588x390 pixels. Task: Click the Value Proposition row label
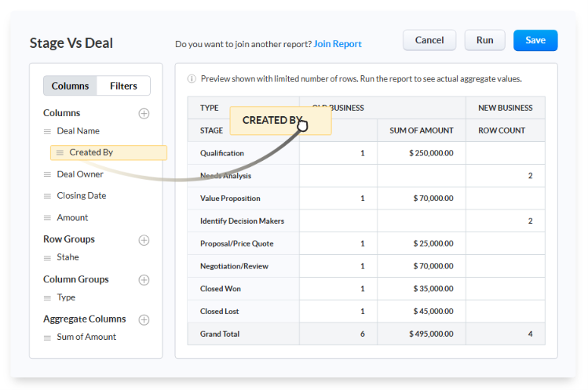(230, 198)
